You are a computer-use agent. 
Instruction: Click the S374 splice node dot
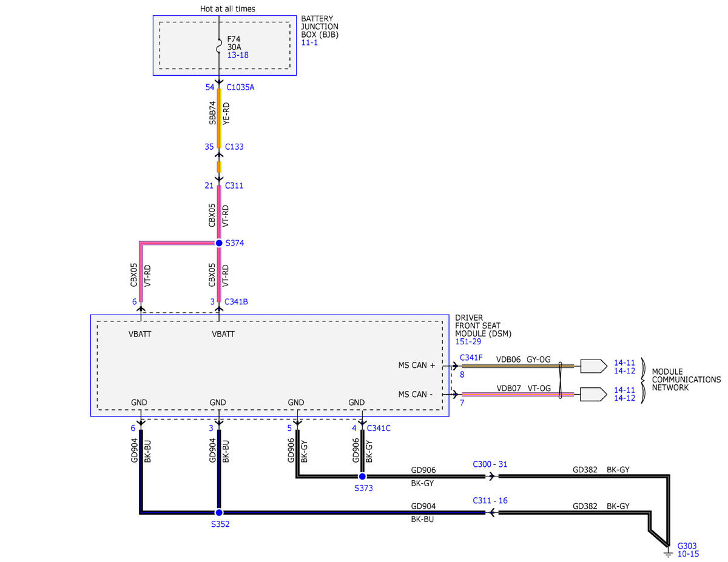[219, 243]
